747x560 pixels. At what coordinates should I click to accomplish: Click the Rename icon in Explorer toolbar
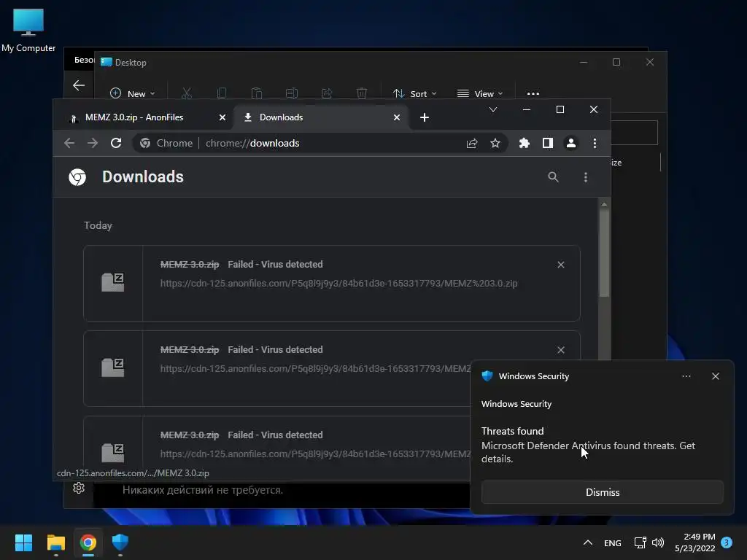point(292,93)
